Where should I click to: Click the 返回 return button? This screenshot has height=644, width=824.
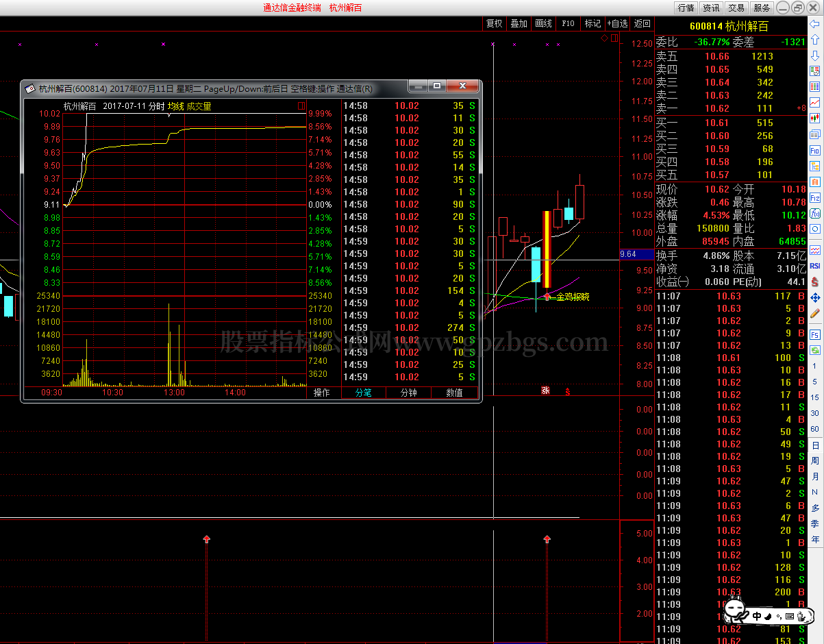point(642,23)
